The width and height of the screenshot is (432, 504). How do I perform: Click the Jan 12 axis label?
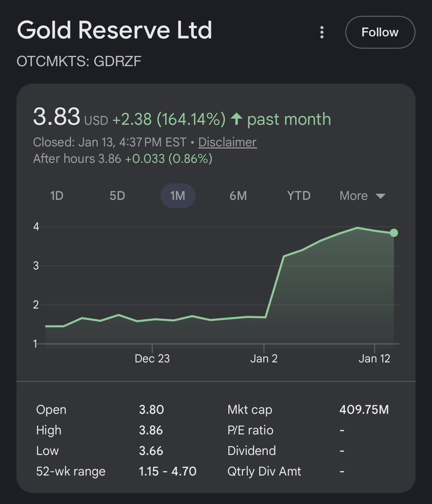(374, 359)
